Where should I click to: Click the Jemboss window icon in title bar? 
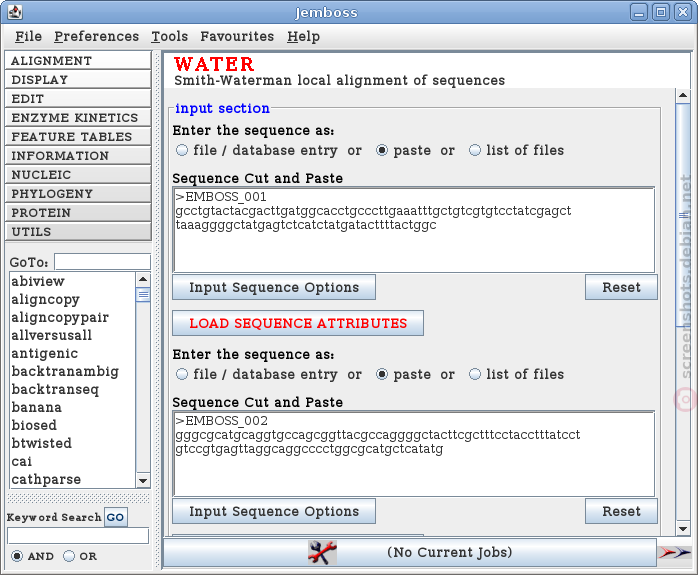(x=15, y=12)
